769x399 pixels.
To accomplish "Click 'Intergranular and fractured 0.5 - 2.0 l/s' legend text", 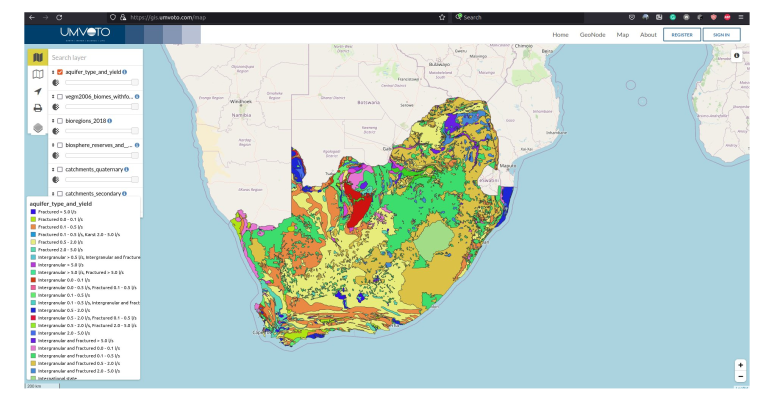I will coord(79,363).
